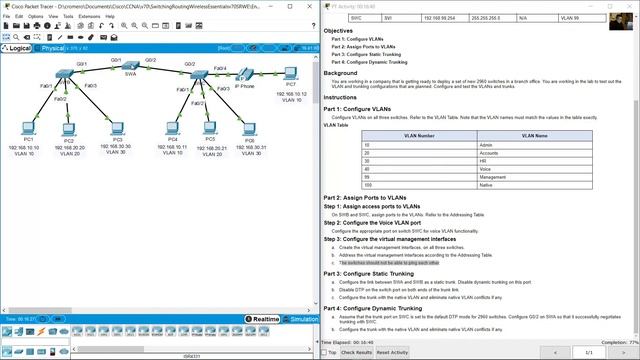Click the Redo arrow icon
This screenshot has width=640, height=360.
coord(111,26)
